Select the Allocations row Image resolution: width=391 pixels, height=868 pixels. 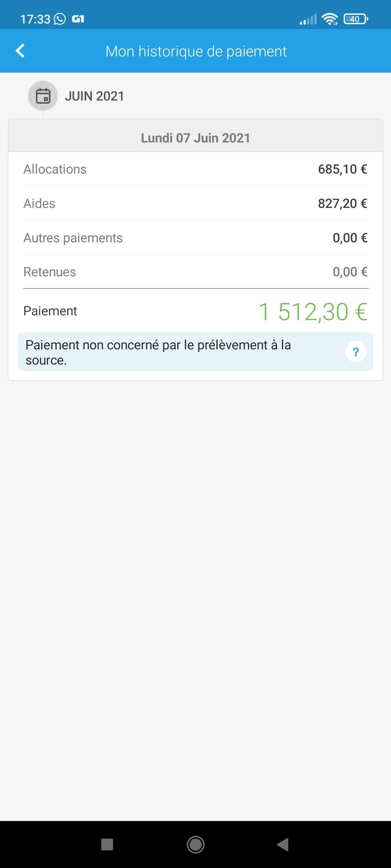195,169
